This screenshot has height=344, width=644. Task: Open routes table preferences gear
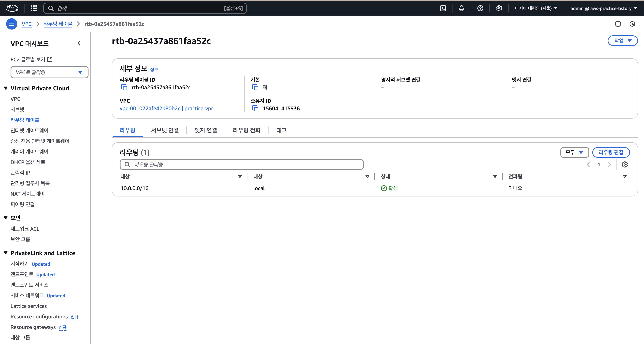point(624,164)
